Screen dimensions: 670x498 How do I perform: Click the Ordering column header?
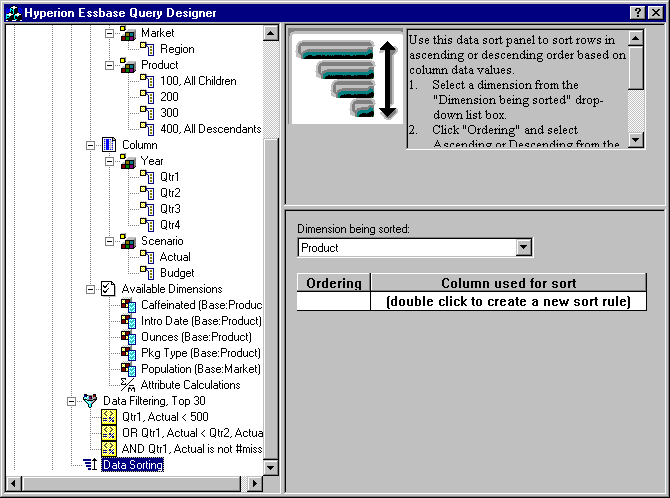[x=333, y=283]
